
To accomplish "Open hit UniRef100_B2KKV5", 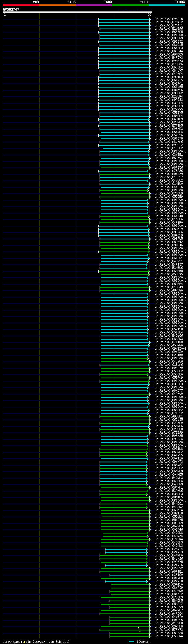I will (169, 110).
